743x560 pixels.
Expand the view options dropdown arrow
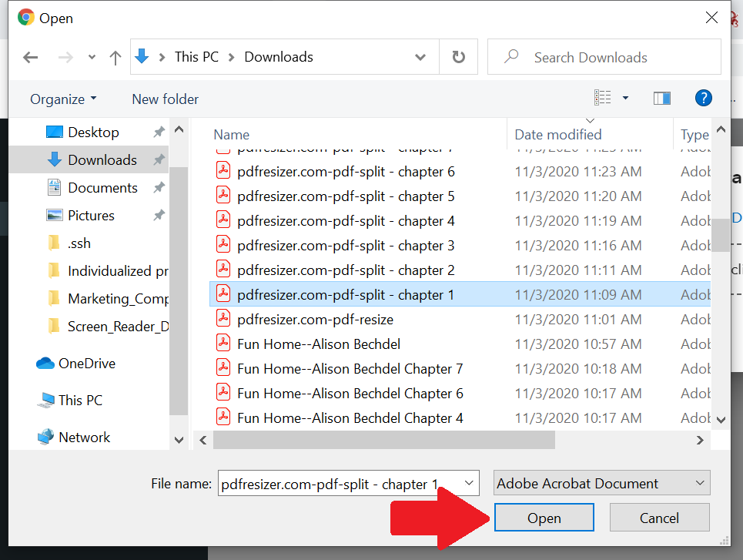pyautogui.click(x=625, y=98)
